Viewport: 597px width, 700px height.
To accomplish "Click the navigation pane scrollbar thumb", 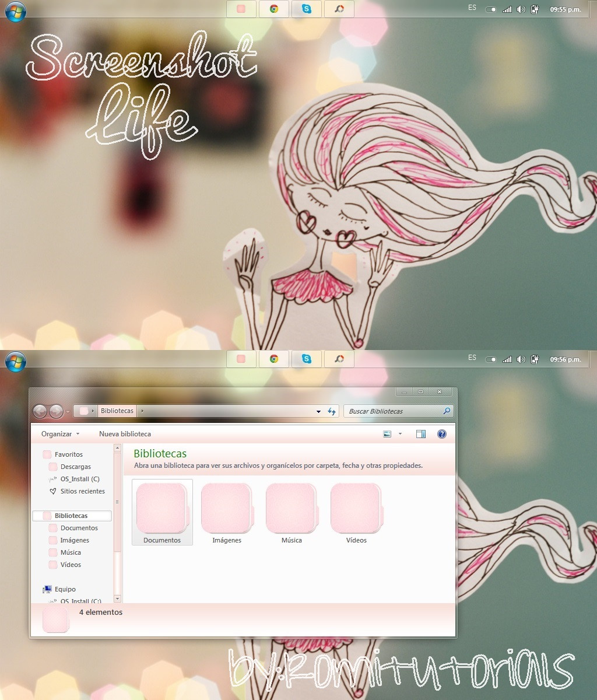I will pyautogui.click(x=117, y=502).
